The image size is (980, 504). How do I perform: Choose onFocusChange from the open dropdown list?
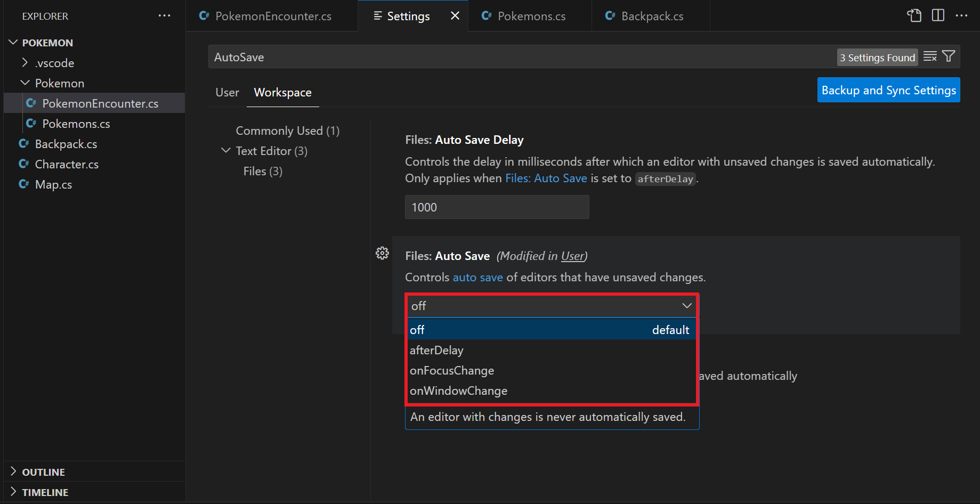(452, 370)
